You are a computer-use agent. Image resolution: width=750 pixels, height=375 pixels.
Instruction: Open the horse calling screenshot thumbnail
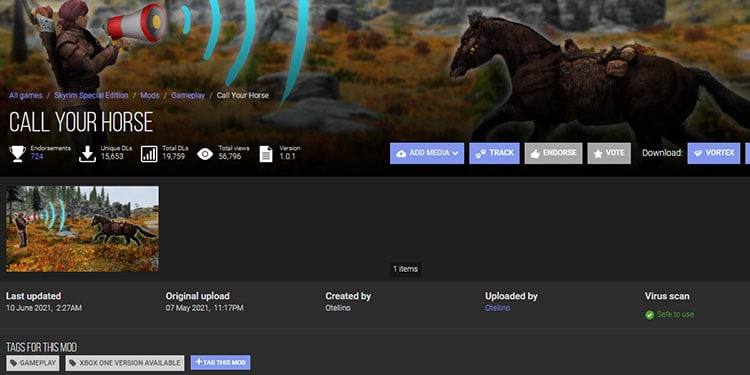point(82,229)
